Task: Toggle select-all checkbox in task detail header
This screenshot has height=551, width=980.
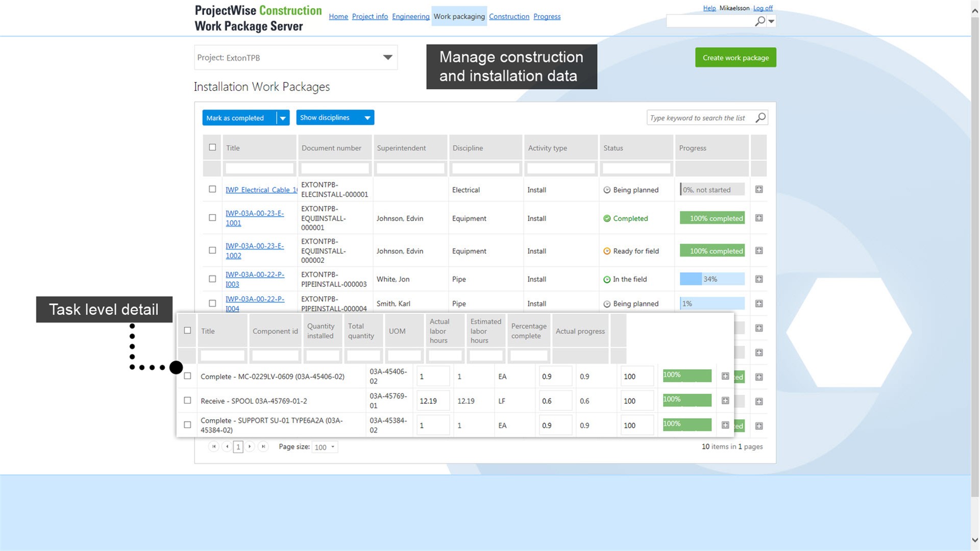Action: [187, 331]
